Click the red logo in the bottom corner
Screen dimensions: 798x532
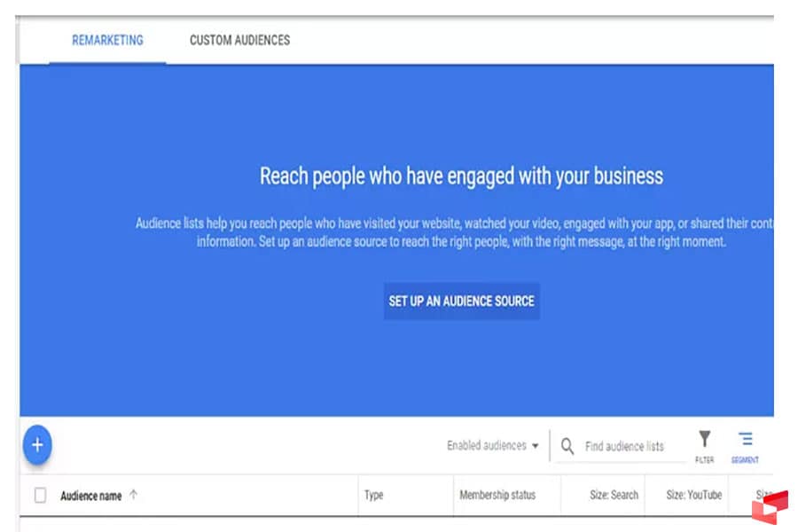point(769,506)
